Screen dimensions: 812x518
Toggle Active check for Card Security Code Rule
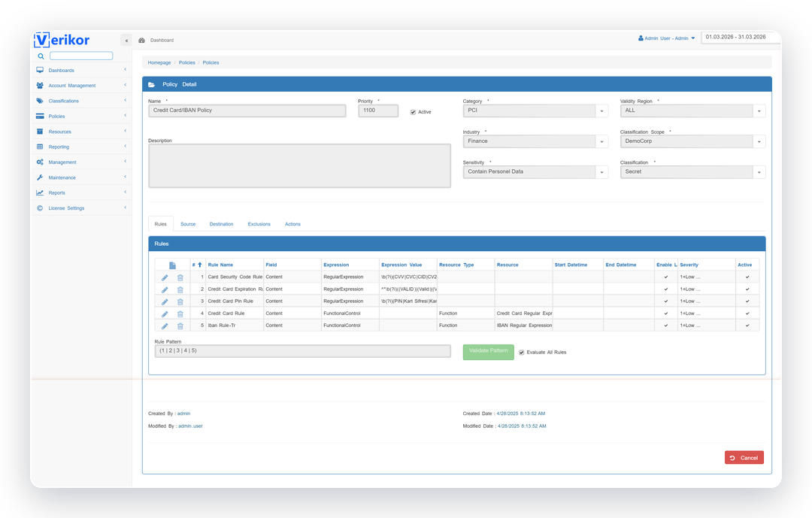click(x=747, y=277)
